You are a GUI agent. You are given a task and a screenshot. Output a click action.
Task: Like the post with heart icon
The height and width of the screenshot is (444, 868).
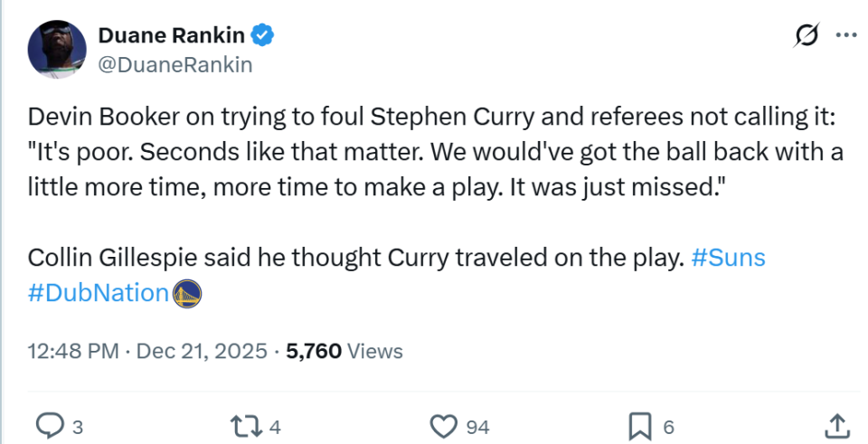point(442,424)
